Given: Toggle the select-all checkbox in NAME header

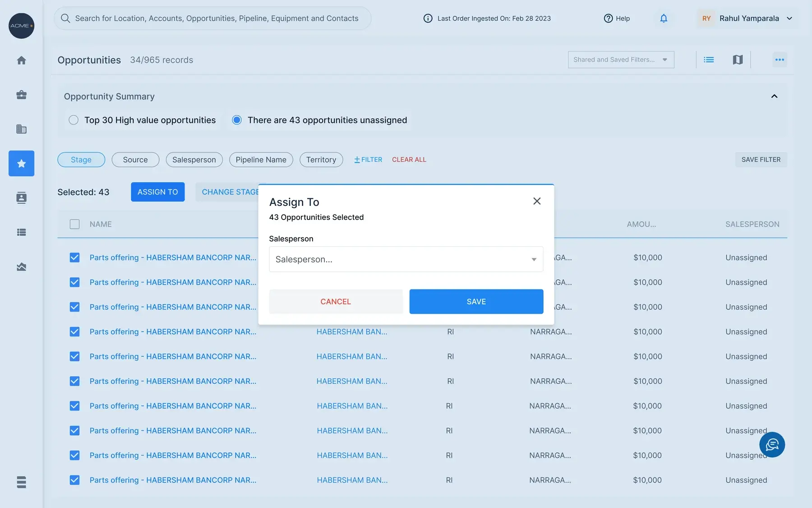Looking at the screenshot, I should coord(74,224).
